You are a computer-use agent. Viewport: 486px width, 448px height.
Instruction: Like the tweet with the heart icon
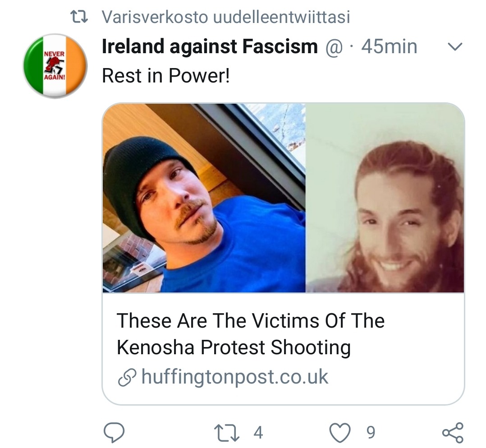click(340, 433)
